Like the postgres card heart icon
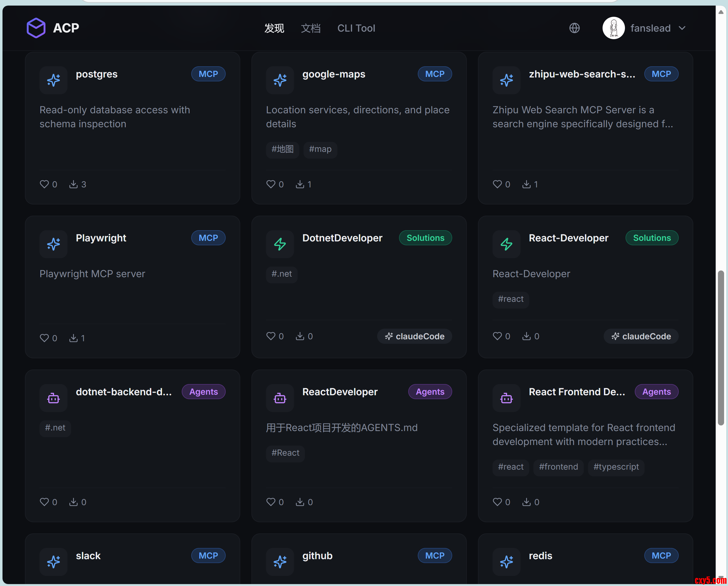 (44, 184)
